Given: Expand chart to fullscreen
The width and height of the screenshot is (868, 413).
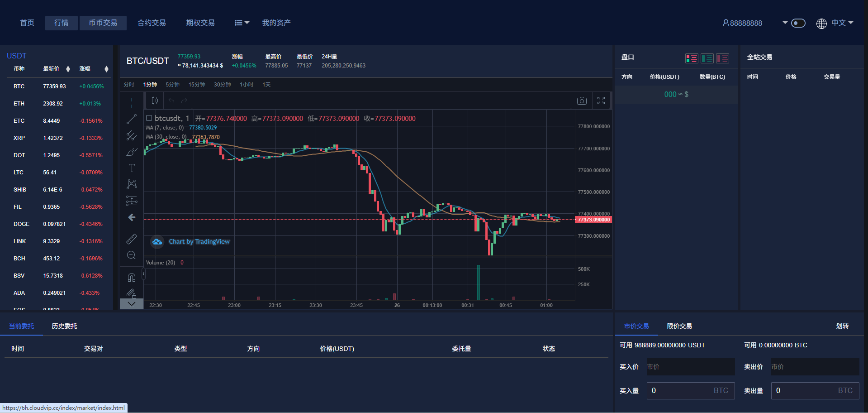Looking at the screenshot, I should 601,101.
